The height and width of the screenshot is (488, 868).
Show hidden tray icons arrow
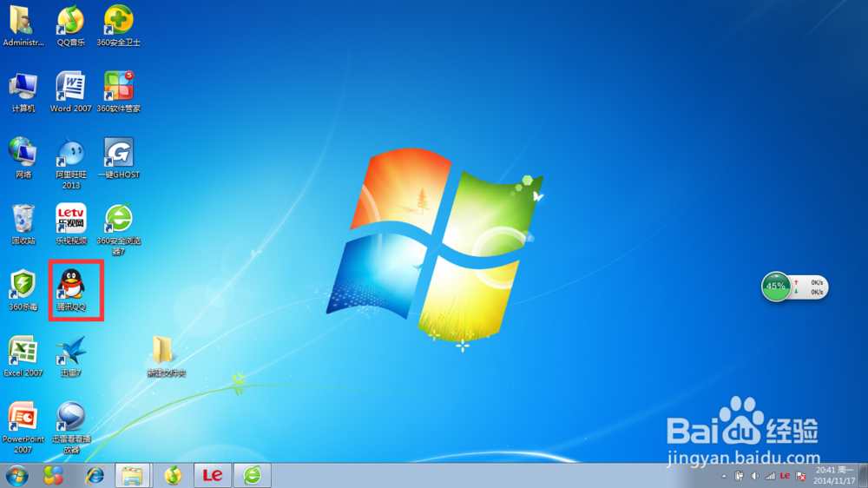(x=724, y=477)
